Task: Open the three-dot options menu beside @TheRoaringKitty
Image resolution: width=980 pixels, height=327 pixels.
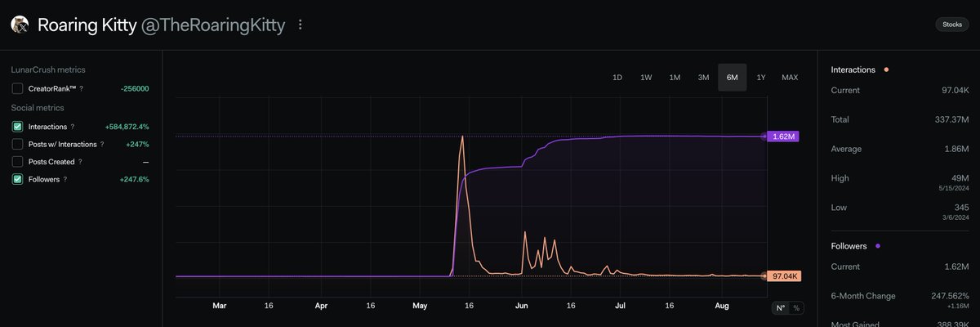Action: (301, 25)
